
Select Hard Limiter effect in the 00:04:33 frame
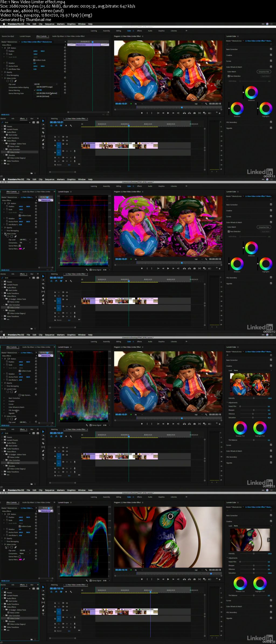[x=13, y=601]
